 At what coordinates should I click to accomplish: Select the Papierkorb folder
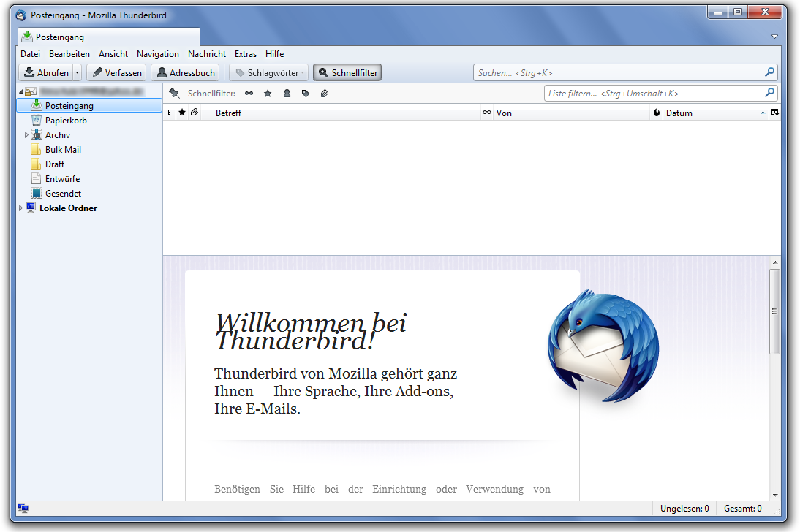click(66, 121)
